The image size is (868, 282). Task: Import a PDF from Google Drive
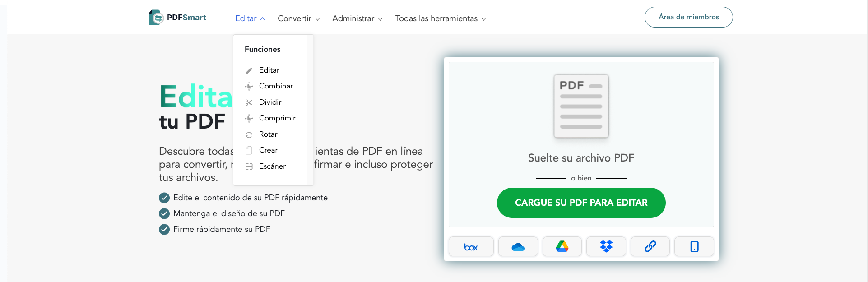(562, 246)
